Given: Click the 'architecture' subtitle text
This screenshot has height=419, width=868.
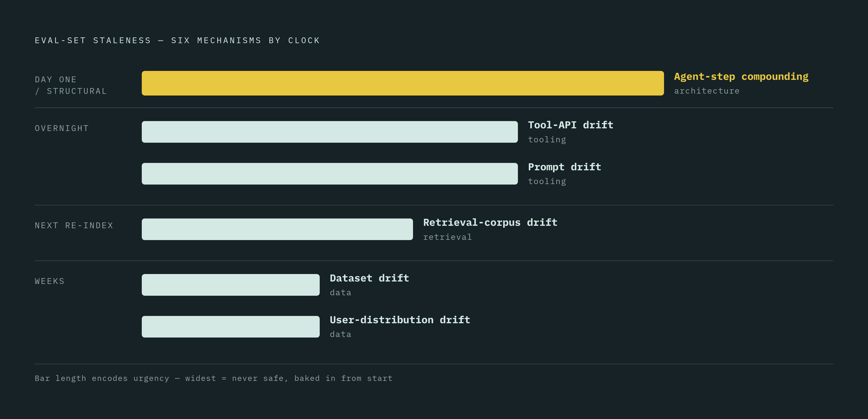Looking at the screenshot, I should click(707, 91).
